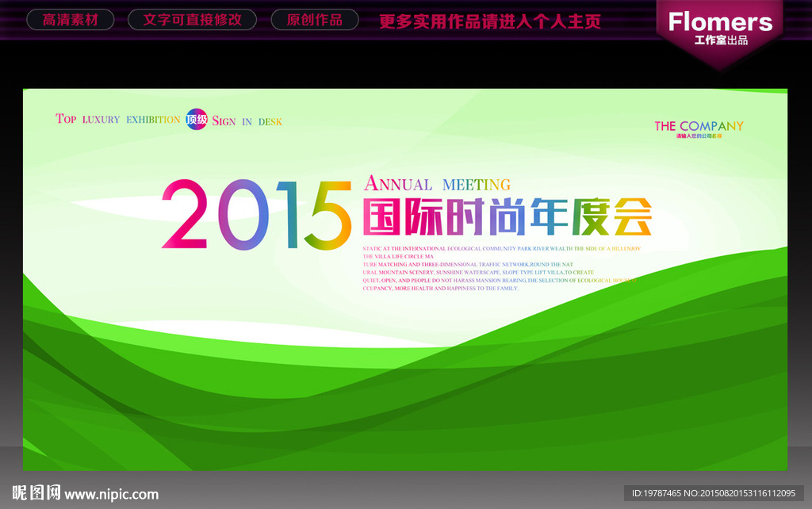Click the 原创作品 pill label

pyautogui.click(x=314, y=20)
